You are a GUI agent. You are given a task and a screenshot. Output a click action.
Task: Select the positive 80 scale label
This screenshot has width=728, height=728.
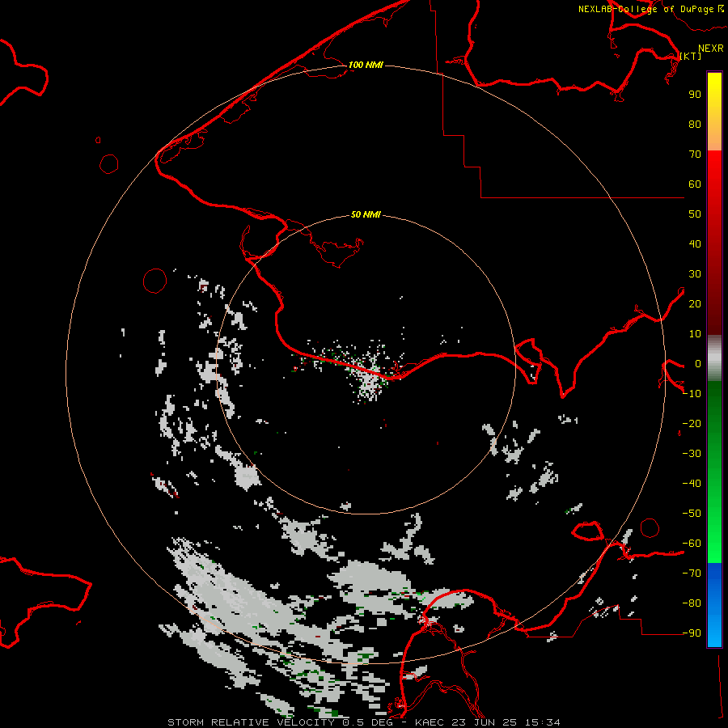click(695, 124)
